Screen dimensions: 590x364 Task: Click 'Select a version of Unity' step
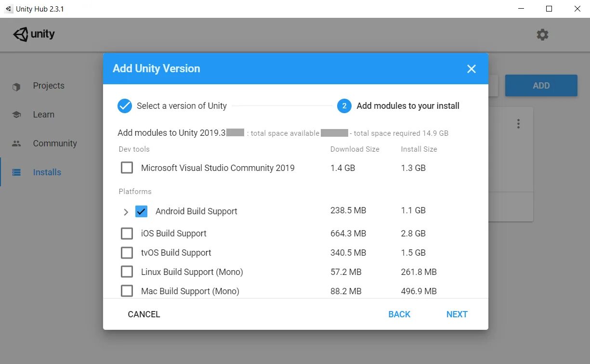(182, 106)
